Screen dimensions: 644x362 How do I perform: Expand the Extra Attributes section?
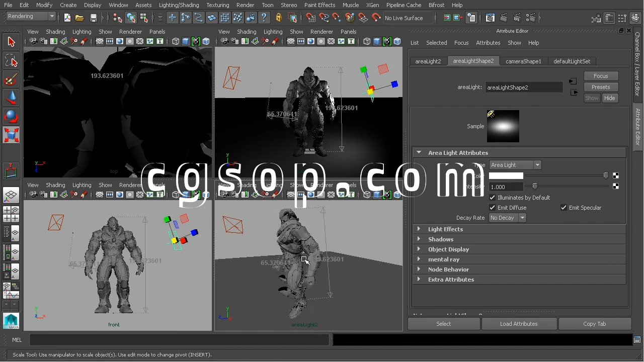tap(419, 280)
